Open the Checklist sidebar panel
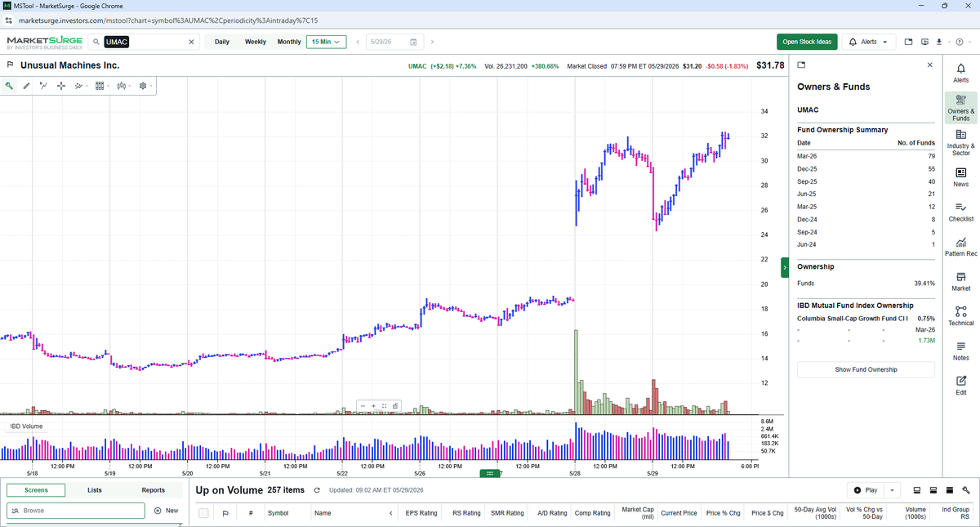Screen dimensions: 980x527 tap(960, 212)
